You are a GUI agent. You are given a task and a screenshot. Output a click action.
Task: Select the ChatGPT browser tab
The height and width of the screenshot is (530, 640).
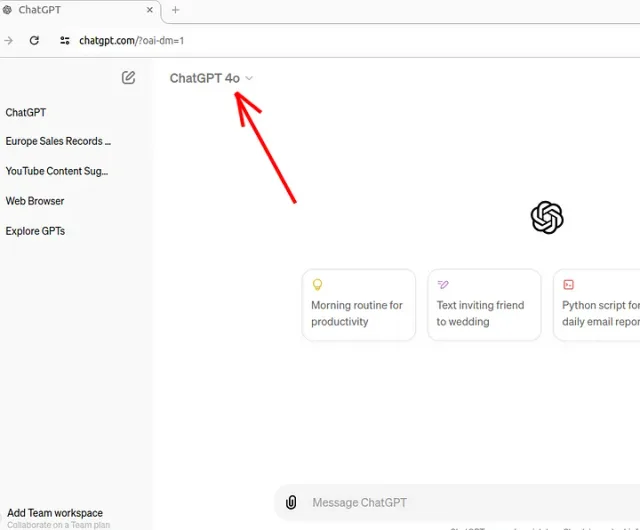[80, 10]
